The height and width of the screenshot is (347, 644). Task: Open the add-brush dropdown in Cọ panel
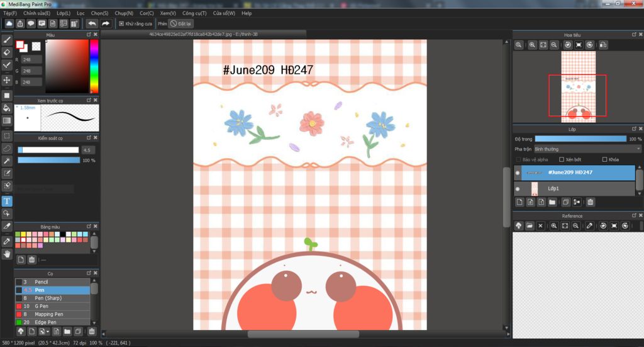click(x=44, y=331)
